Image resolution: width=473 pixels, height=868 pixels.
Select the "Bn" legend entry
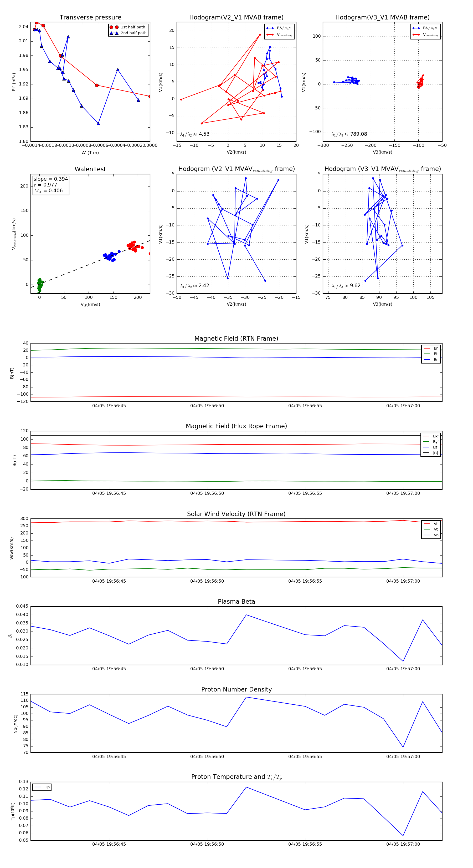pyautogui.click(x=431, y=360)
